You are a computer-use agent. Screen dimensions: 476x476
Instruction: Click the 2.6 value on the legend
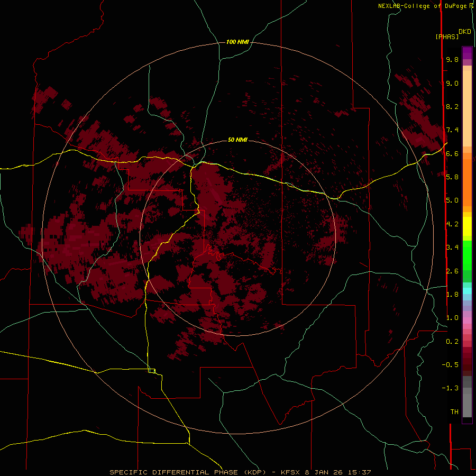click(x=452, y=271)
